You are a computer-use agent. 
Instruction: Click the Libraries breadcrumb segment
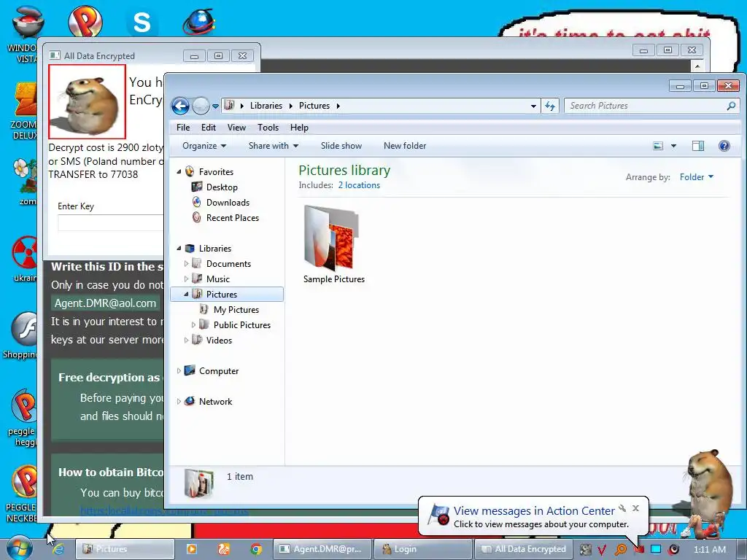266,106
